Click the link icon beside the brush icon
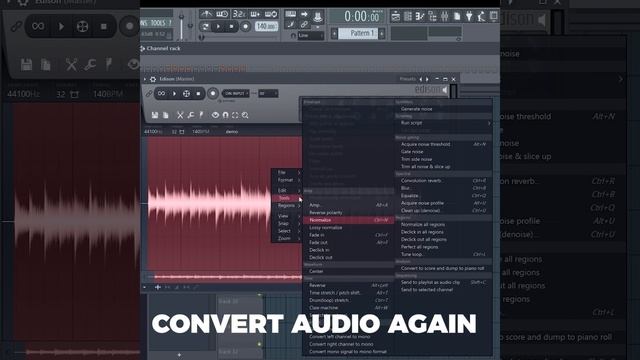 click(x=304, y=25)
